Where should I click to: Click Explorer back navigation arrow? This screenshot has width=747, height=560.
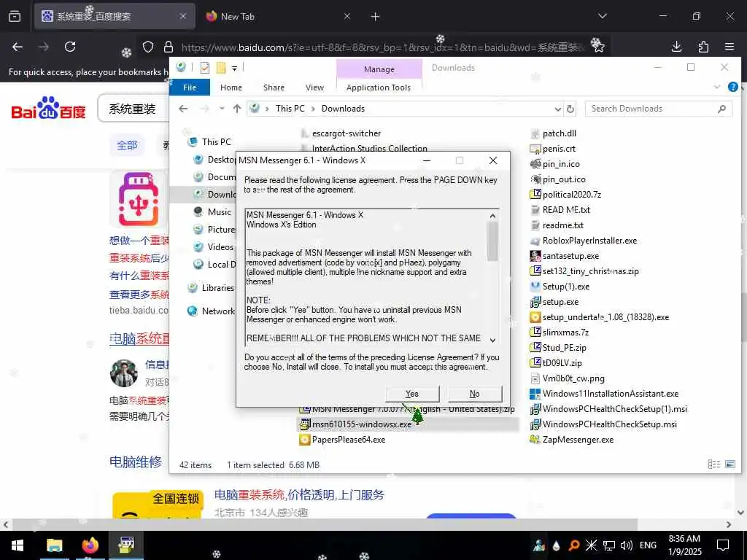183,109
